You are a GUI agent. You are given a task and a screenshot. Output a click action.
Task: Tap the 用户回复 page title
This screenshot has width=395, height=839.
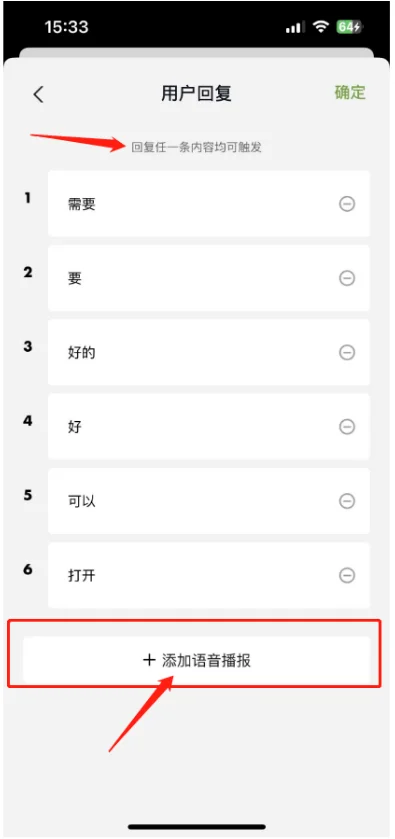(x=196, y=94)
